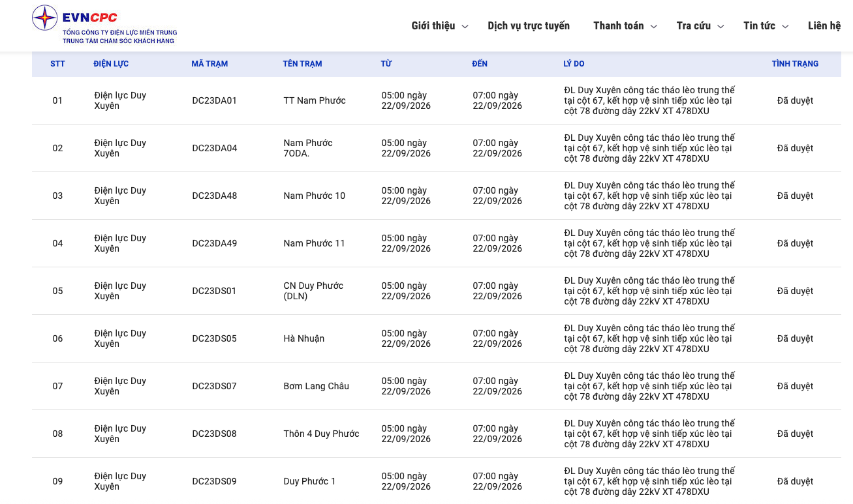Viewport: 853px width, 504px height.
Task: Select station code DC23DA01 cell
Action: coord(215,100)
